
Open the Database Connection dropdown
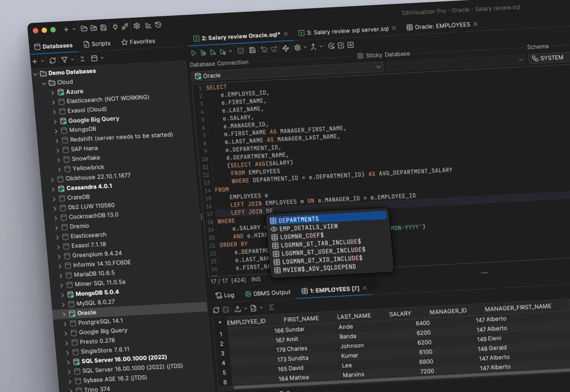[x=379, y=67]
